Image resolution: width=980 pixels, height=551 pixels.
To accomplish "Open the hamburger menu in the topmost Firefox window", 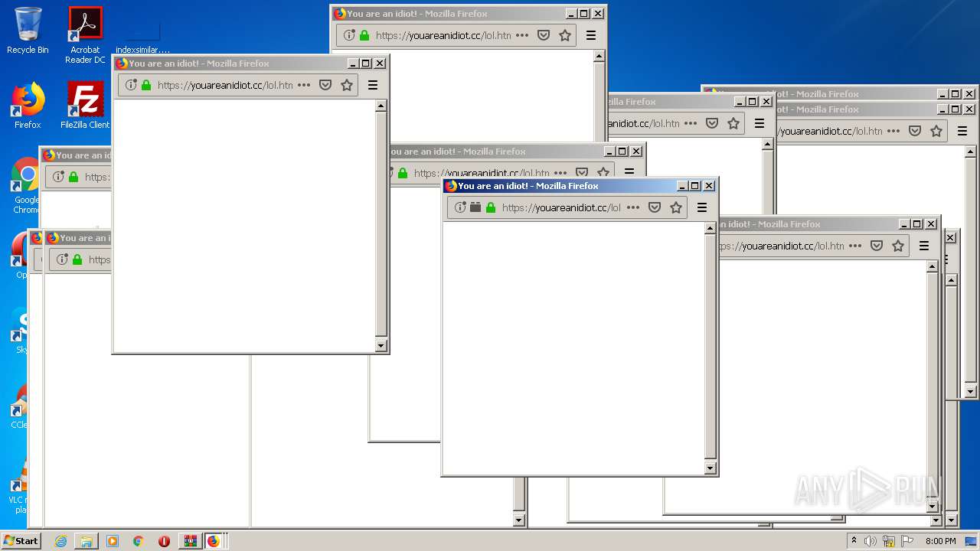I will 591,35.
